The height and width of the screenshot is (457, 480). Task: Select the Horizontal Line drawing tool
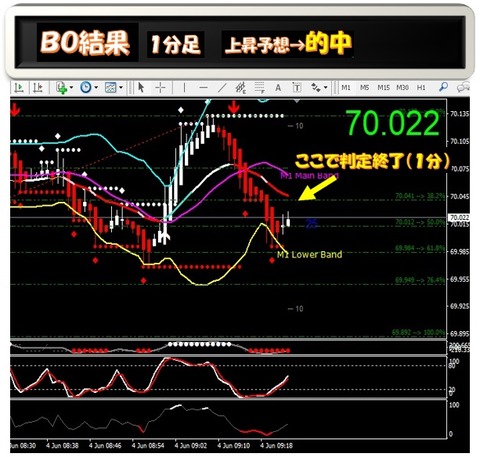(203, 88)
